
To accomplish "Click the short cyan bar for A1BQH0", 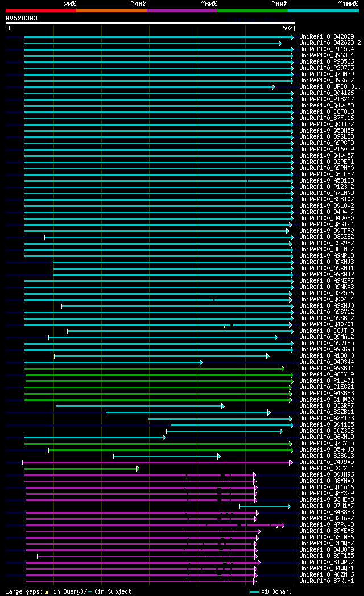I will pos(162,356).
